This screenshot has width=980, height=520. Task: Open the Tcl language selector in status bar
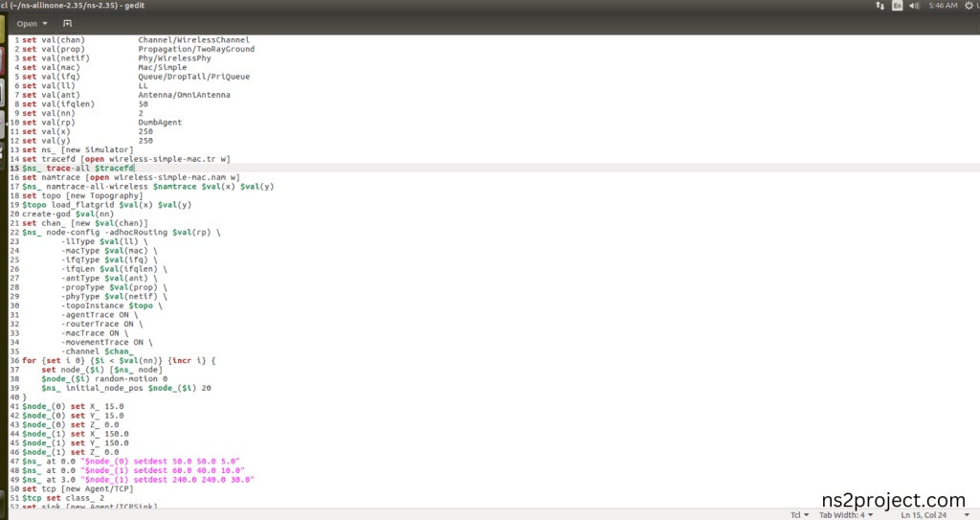pyautogui.click(x=799, y=515)
